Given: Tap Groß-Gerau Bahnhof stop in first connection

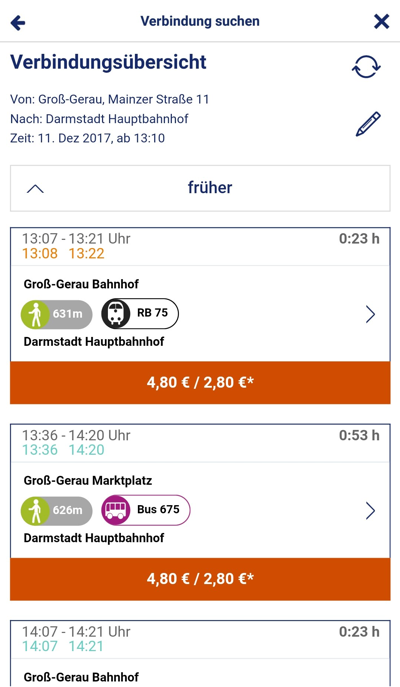Looking at the screenshot, I should click(81, 284).
